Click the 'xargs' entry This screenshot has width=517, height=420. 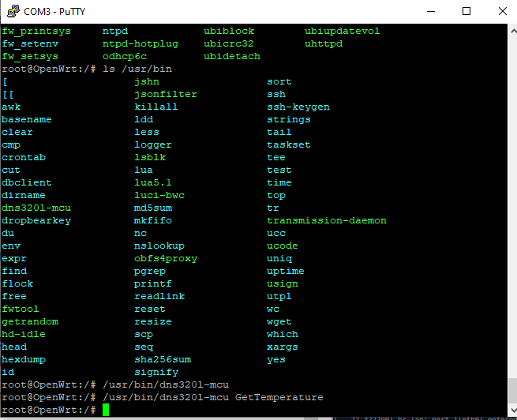(x=283, y=347)
